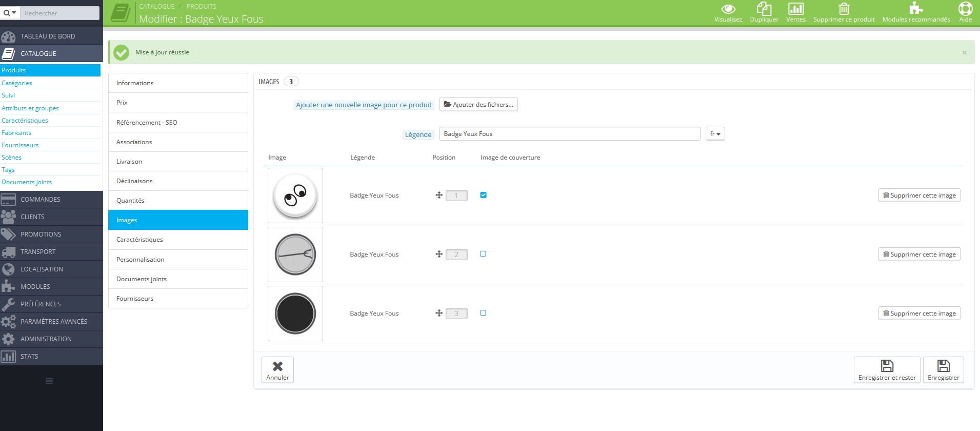This screenshot has width=980, height=431.
Task: Click the Dupliquer icon
Action: click(764, 8)
